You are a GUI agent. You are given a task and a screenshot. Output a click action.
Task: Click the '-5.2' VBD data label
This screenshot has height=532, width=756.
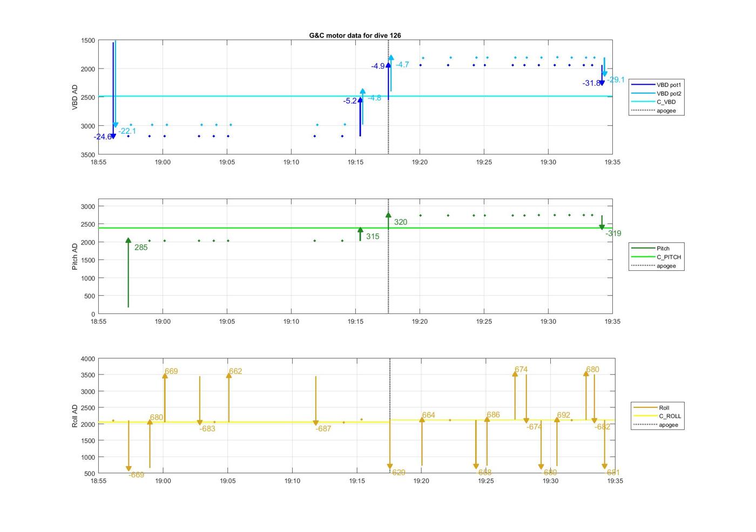tap(350, 101)
